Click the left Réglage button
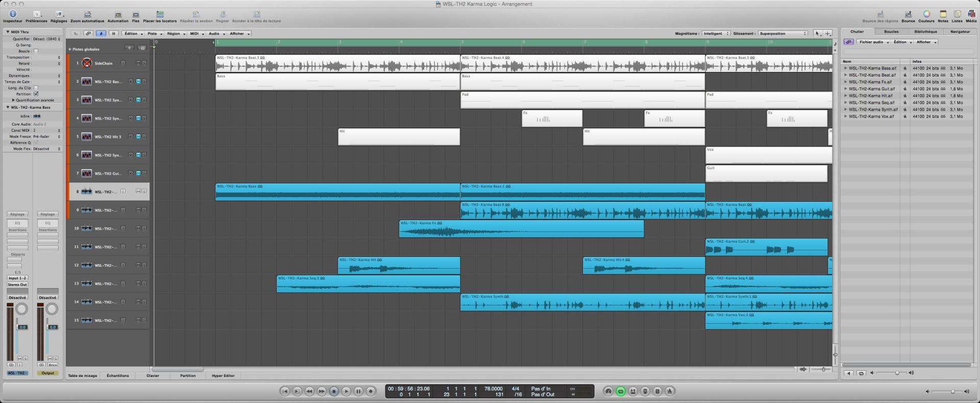 coord(17,214)
